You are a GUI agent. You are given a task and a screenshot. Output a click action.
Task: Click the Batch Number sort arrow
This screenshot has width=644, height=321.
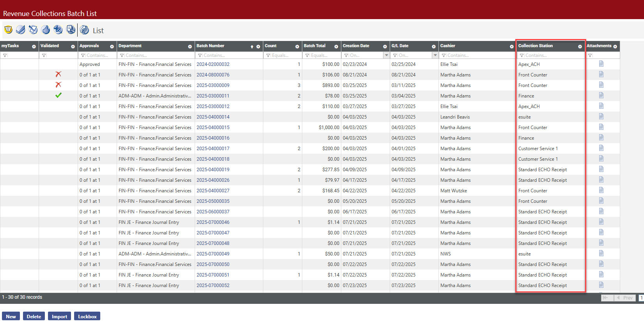[252, 46]
